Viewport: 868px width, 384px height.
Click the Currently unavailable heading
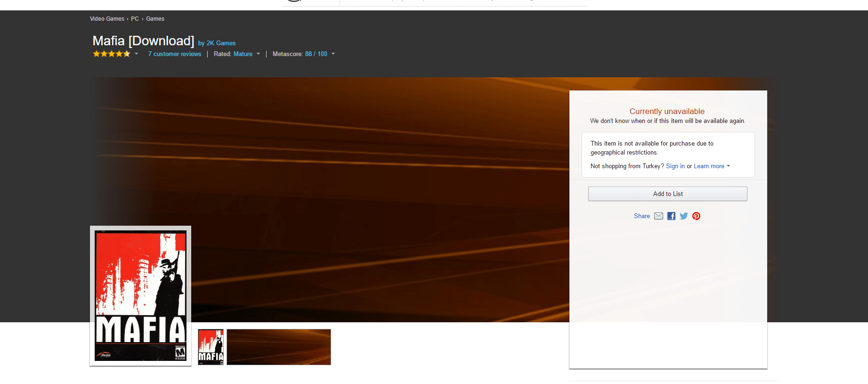pos(667,111)
